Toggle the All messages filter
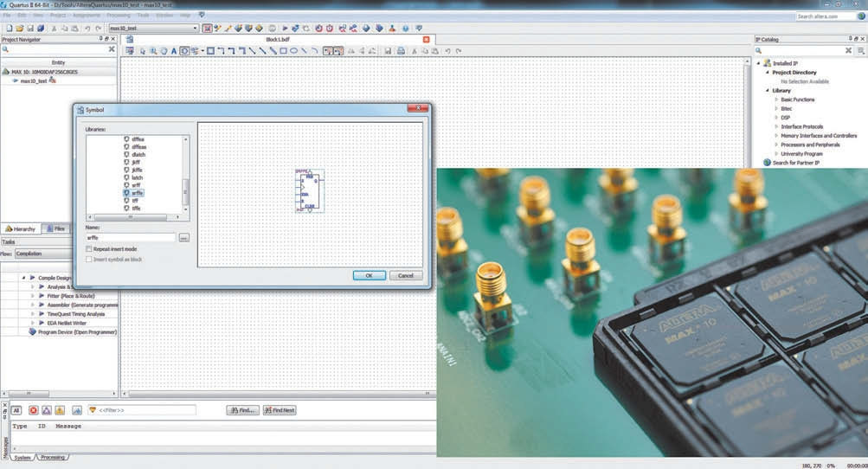The image size is (868, 469). [16, 410]
